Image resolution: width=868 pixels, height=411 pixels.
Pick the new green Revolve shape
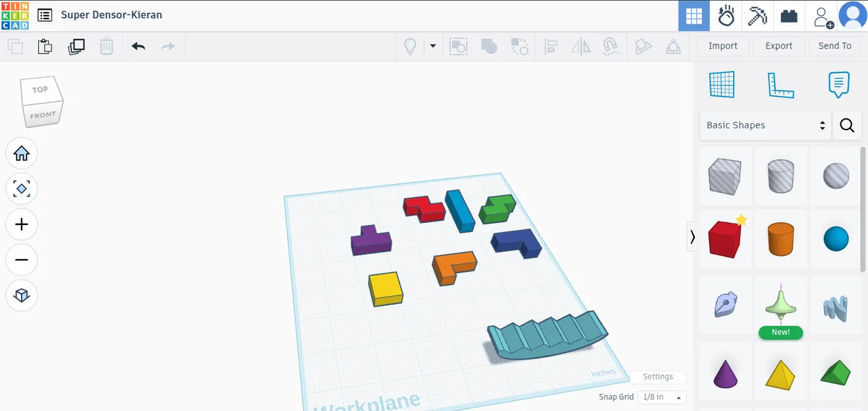click(x=780, y=306)
